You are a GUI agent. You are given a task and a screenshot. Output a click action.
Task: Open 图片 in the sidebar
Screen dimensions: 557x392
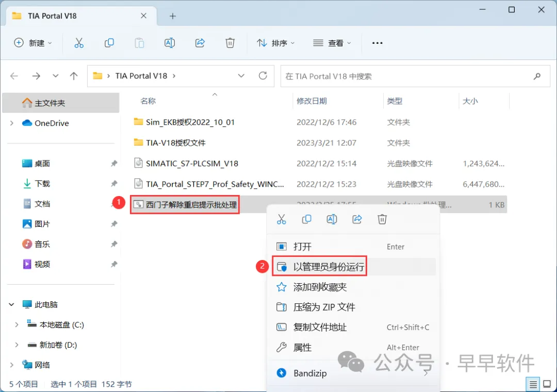[x=42, y=224]
